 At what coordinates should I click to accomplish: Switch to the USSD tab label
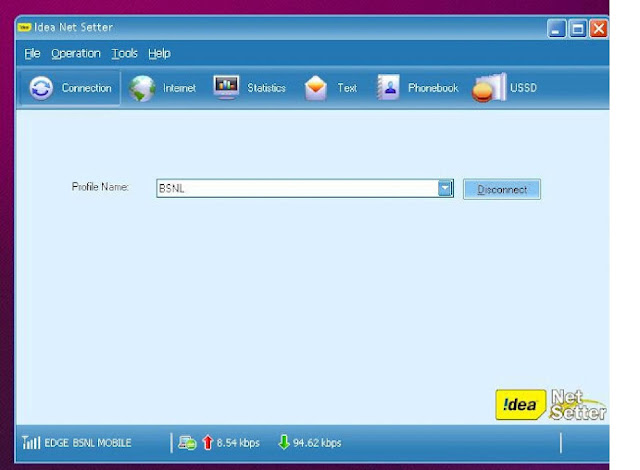pyautogui.click(x=523, y=88)
